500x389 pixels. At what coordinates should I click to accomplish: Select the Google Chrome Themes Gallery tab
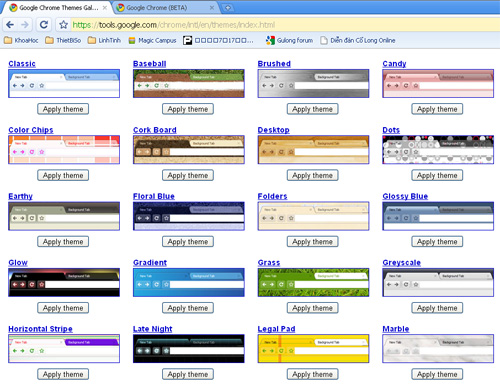pyautogui.click(x=58, y=7)
